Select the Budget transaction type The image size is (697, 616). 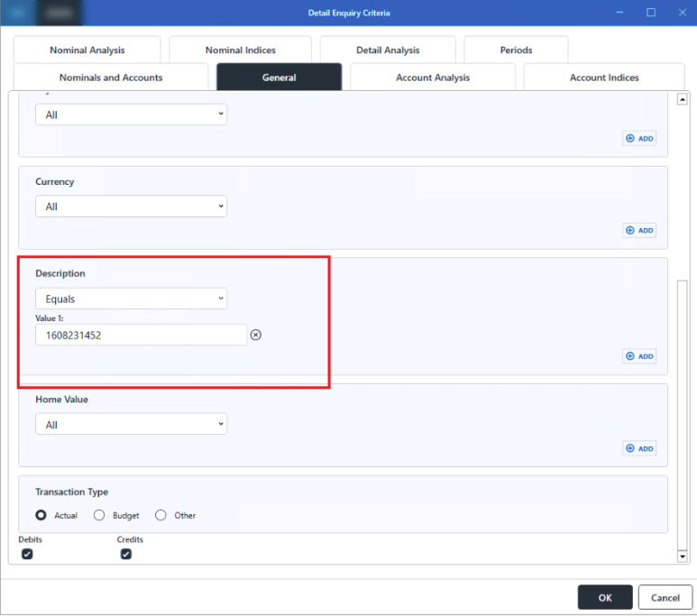[x=100, y=515]
